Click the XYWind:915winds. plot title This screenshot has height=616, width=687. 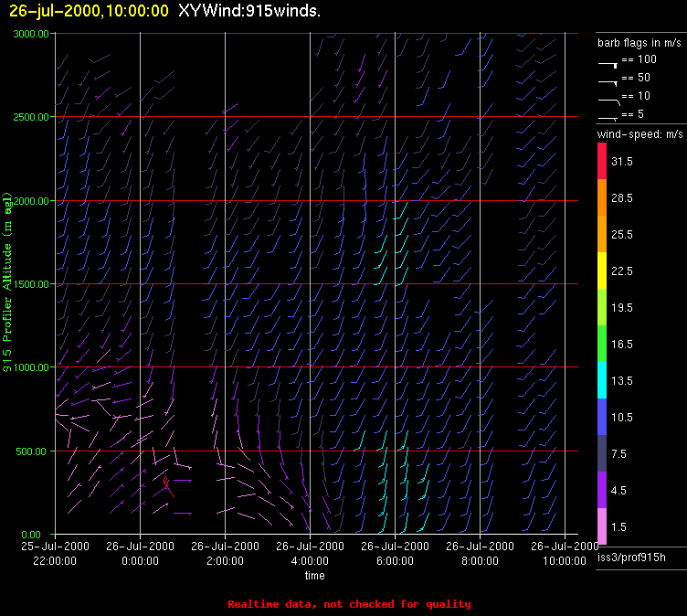pyautogui.click(x=248, y=11)
